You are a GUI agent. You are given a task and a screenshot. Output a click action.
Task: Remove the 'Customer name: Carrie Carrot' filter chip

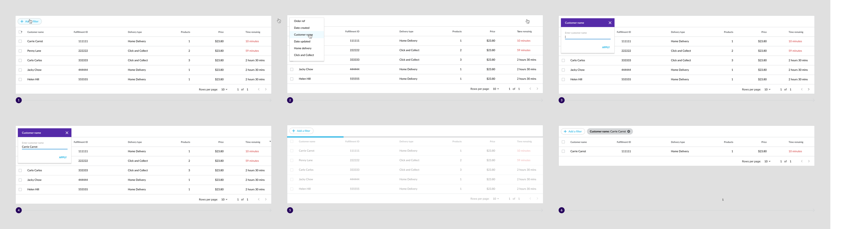coord(628,131)
